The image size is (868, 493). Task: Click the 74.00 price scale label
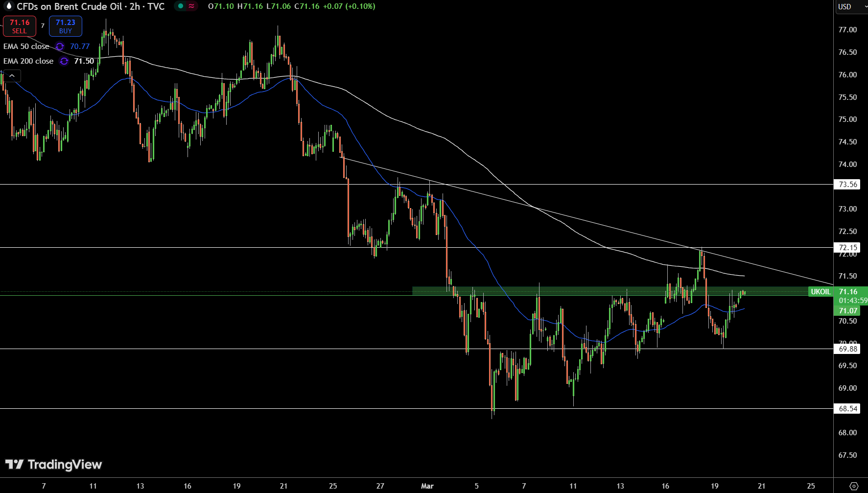point(847,164)
